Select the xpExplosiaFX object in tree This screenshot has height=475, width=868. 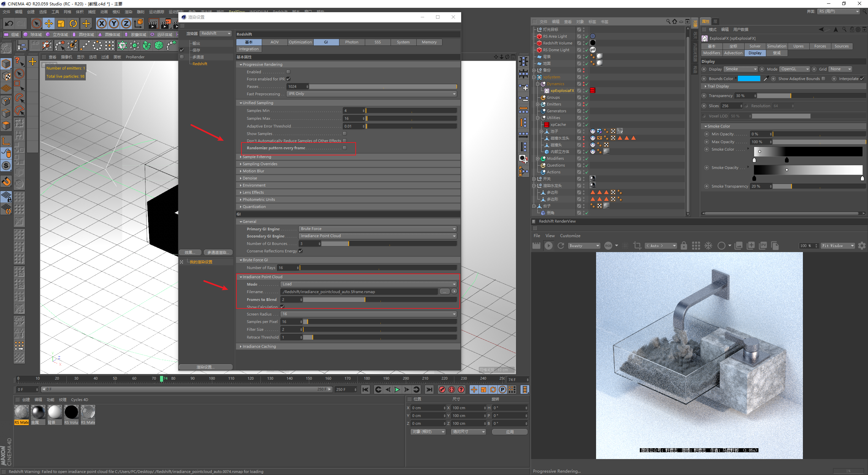(x=562, y=91)
